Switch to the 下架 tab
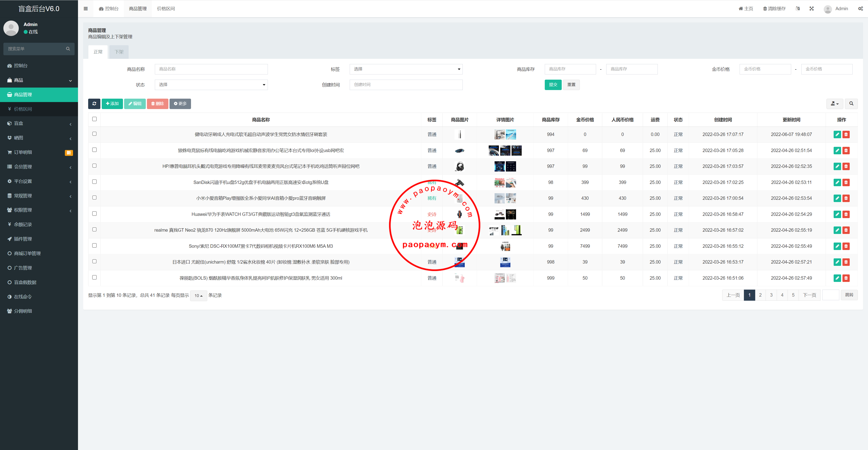Screen dimensions: 868x450 tap(119, 52)
